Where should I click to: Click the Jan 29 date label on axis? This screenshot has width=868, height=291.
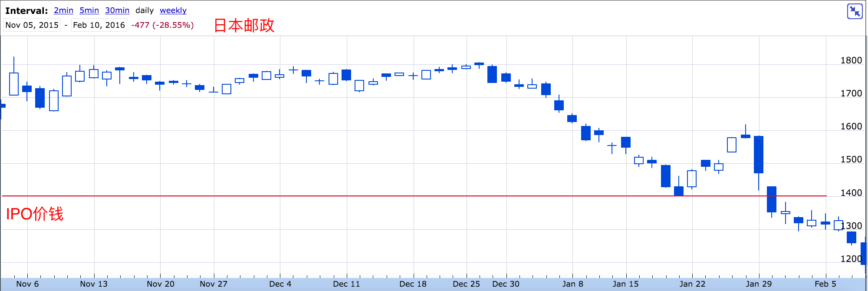pyautogui.click(x=759, y=284)
